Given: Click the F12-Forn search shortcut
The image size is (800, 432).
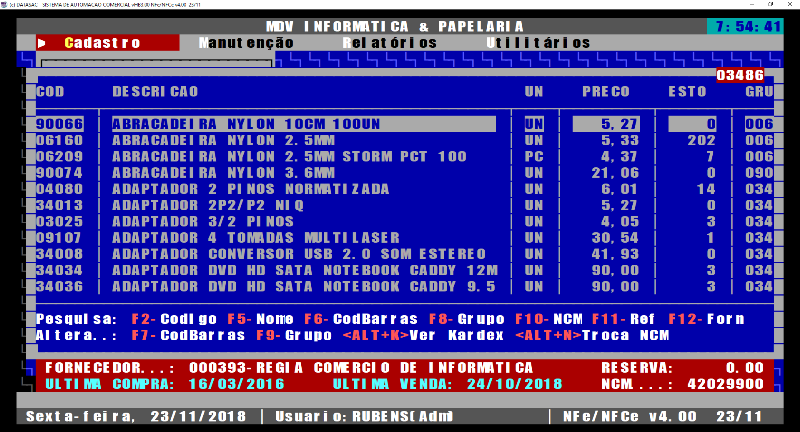Looking at the screenshot, I should [x=706, y=319].
